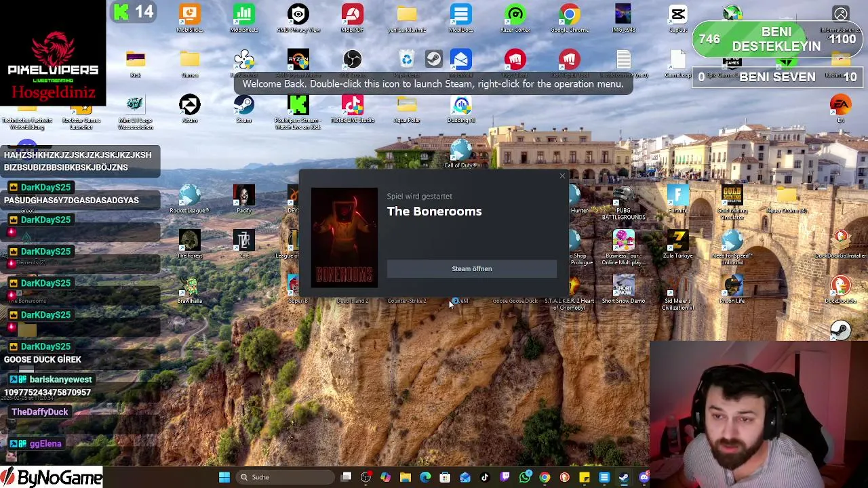
Task: Open the Razer Cortex shortcut
Action: pyautogui.click(x=515, y=18)
